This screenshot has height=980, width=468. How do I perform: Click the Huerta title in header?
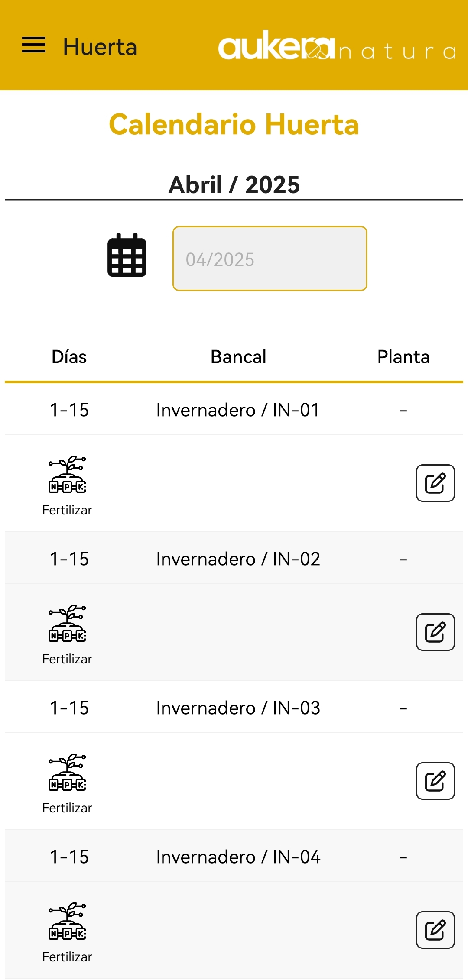(100, 47)
